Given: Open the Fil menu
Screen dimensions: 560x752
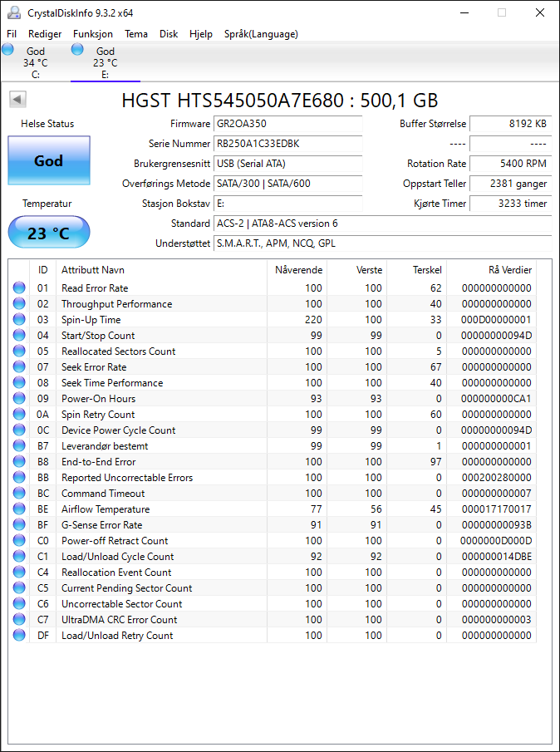Looking at the screenshot, I should [12, 34].
